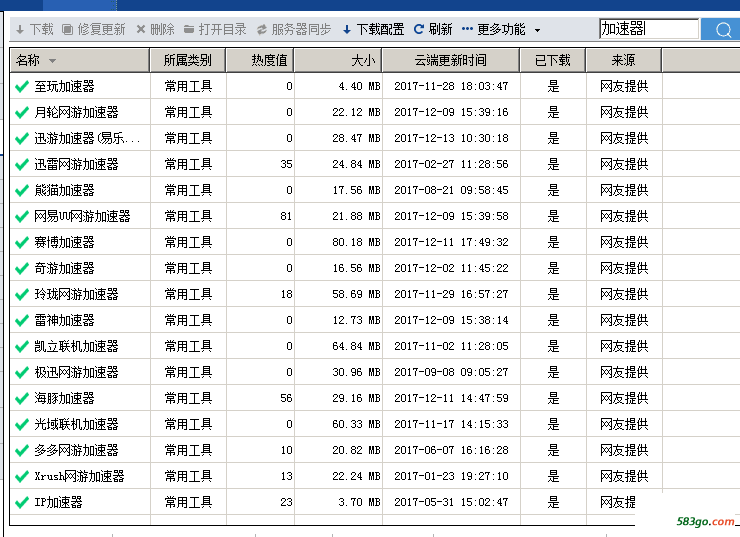Select the 光域联机加速器 row name
740x537 pixels.
(x=76, y=424)
